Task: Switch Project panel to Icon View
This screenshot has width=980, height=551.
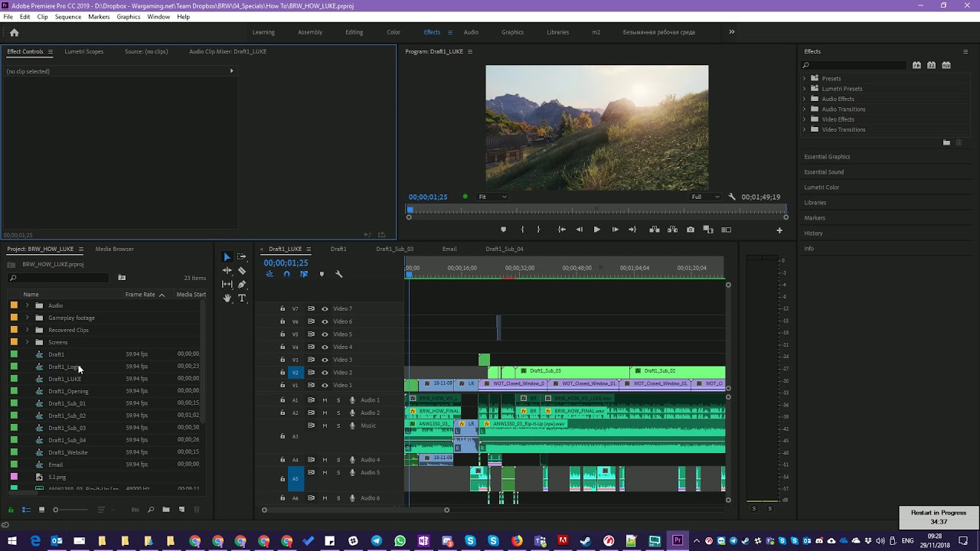Action: (41, 510)
